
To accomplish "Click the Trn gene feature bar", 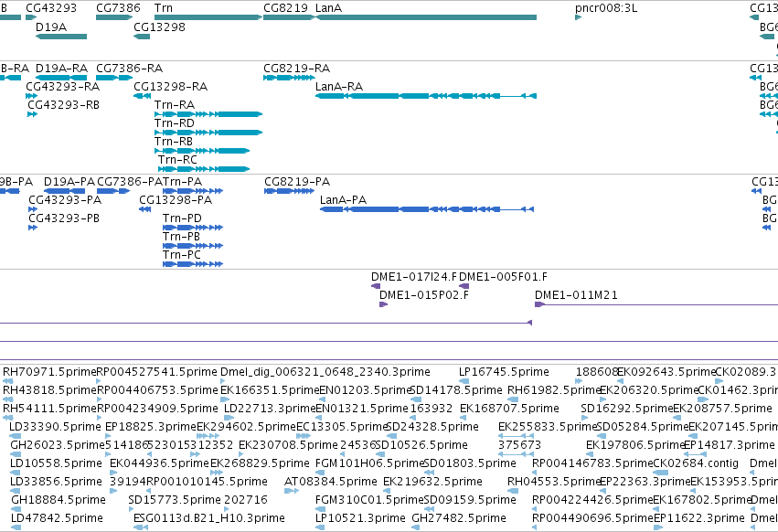I will pos(208,17).
